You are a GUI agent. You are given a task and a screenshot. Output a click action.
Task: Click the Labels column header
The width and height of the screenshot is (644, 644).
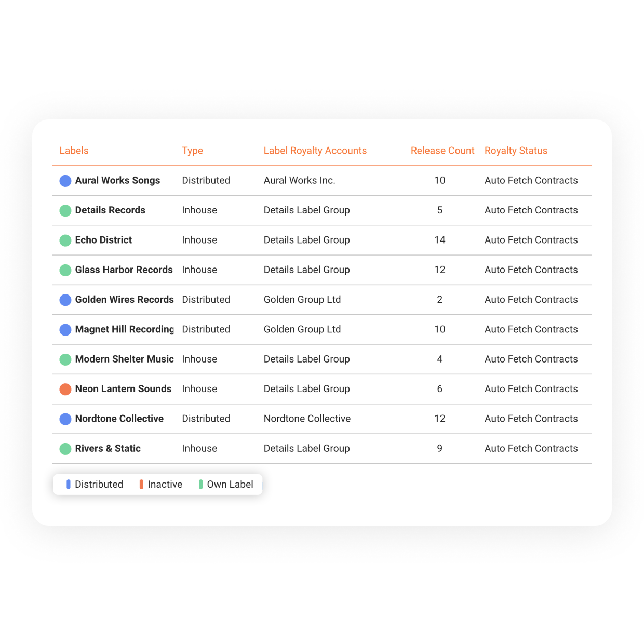[x=74, y=151]
